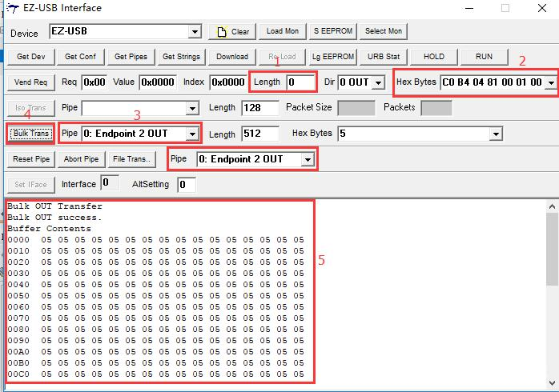Viewport: 559px width, 392px height.
Task: Click the output scrollbar up arrow
Action: tap(552, 206)
